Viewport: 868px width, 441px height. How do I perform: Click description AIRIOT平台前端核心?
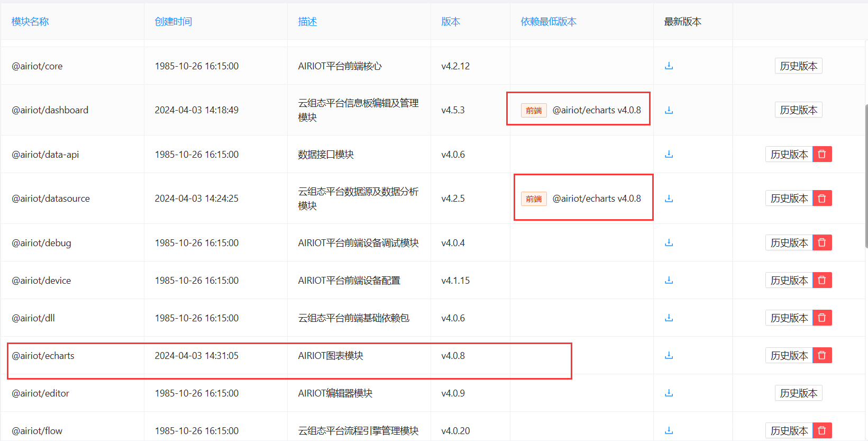[340, 66]
